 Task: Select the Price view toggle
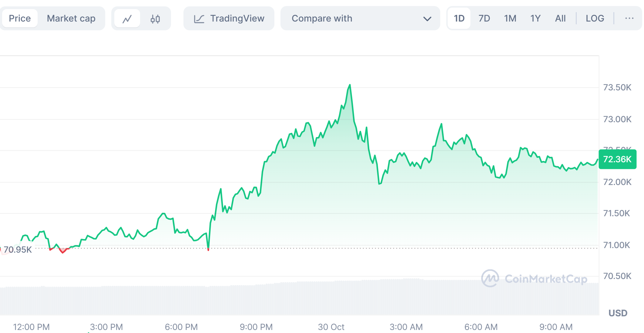click(20, 18)
